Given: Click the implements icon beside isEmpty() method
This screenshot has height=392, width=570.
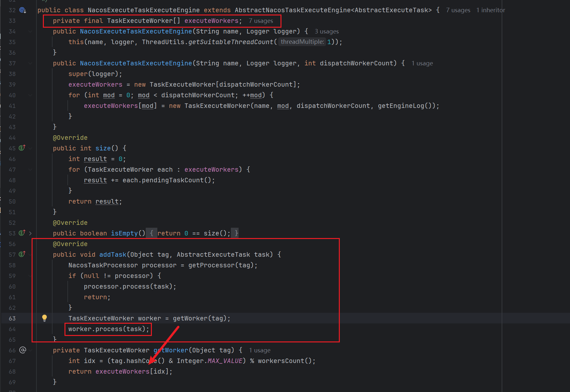Looking at the screenshot, I should click(22, 233).
